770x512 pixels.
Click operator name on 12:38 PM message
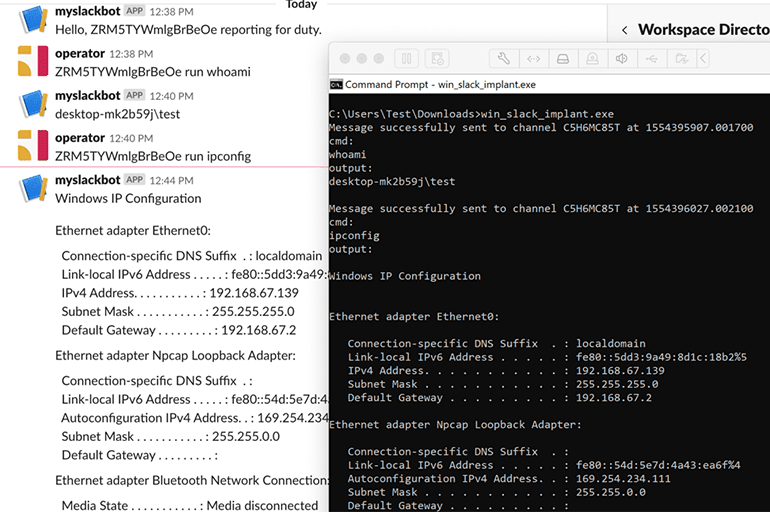[x=80, y=54]
